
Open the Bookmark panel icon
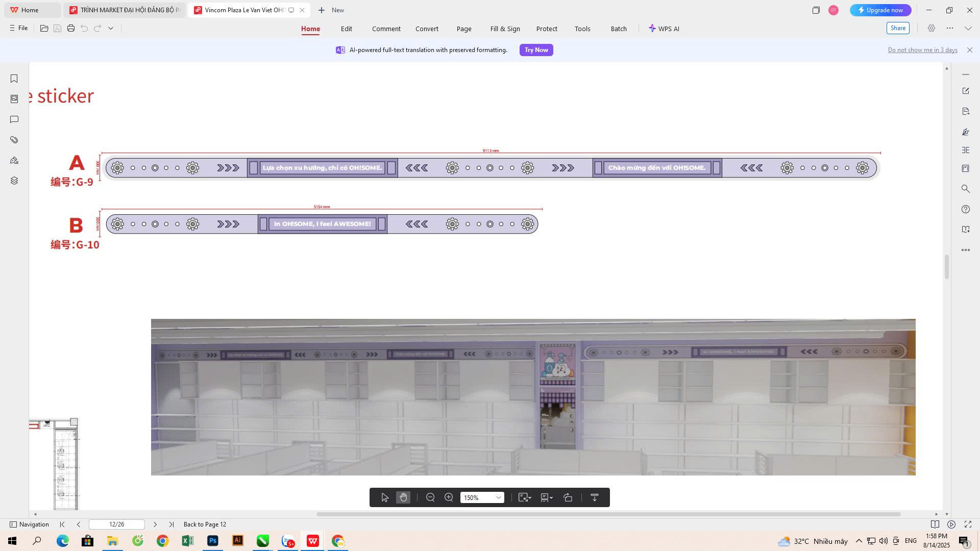point(14,79)
